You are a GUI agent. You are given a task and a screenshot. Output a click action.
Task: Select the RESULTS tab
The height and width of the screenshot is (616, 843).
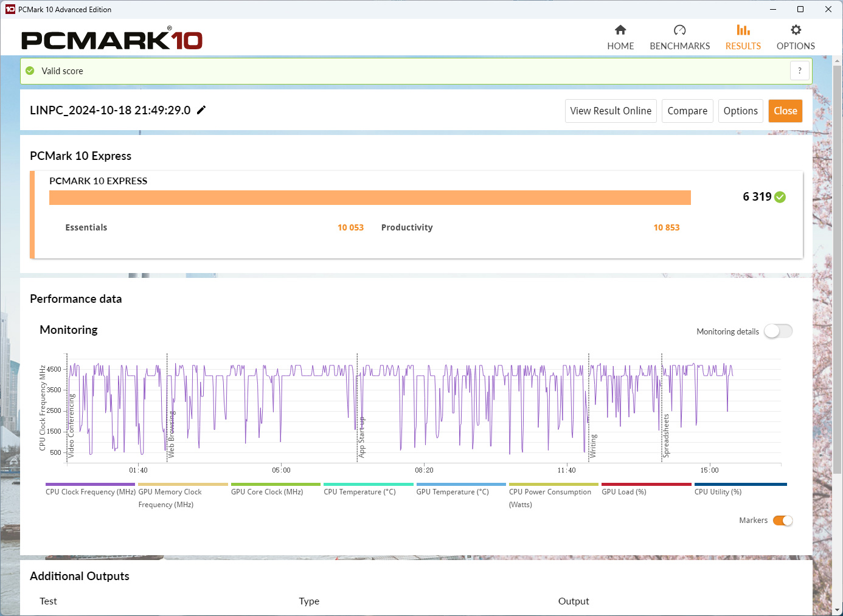pos(743,38)
